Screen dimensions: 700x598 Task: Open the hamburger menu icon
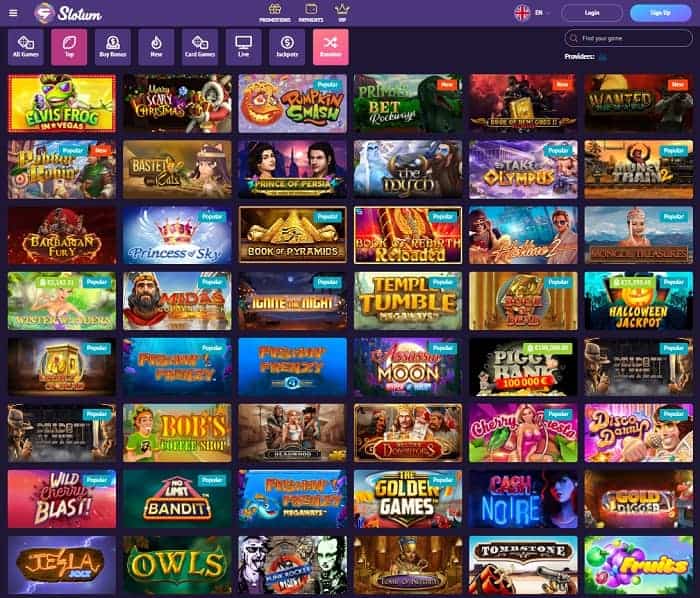click(x=13, y=13)
